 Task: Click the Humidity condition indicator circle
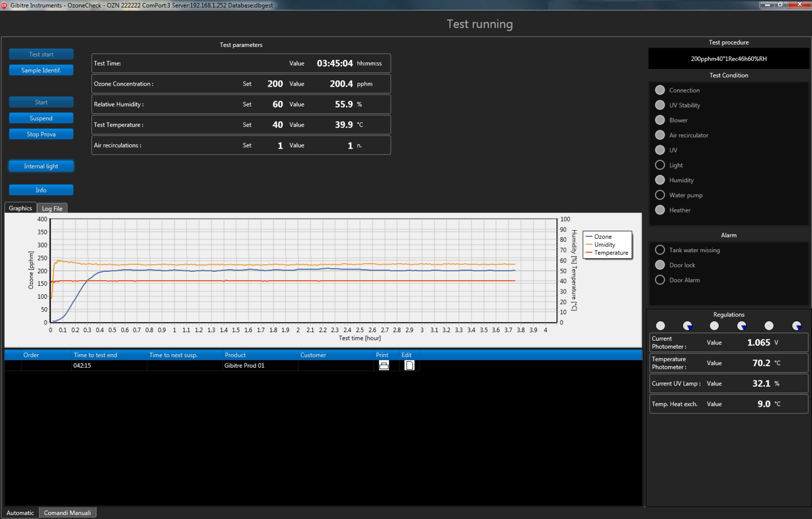(660, 180)
